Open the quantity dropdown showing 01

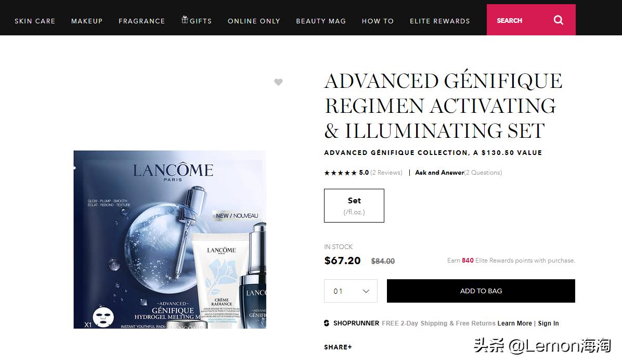(x=351, y=291)
